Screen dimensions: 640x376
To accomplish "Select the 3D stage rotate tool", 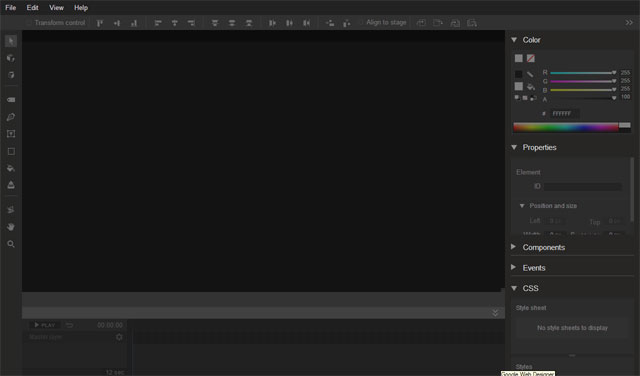I will [11, 75].
